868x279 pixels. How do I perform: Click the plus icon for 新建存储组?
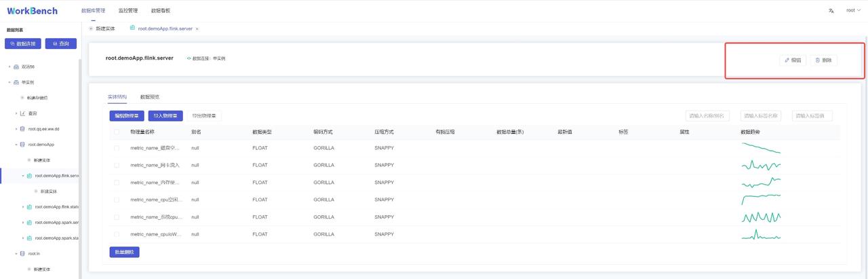(22, 98)
